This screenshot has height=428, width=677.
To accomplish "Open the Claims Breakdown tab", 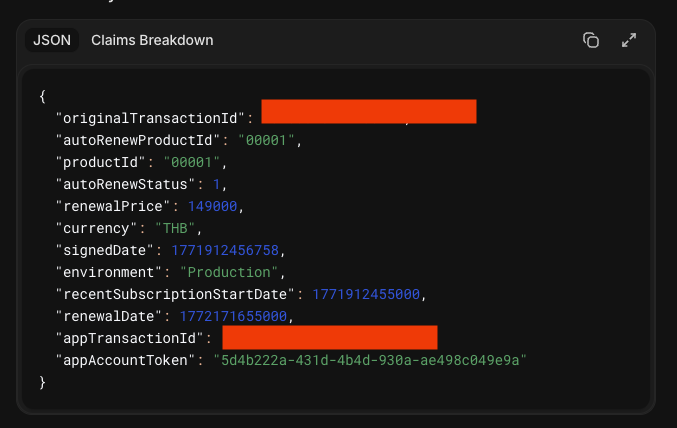I will (152, 40).
